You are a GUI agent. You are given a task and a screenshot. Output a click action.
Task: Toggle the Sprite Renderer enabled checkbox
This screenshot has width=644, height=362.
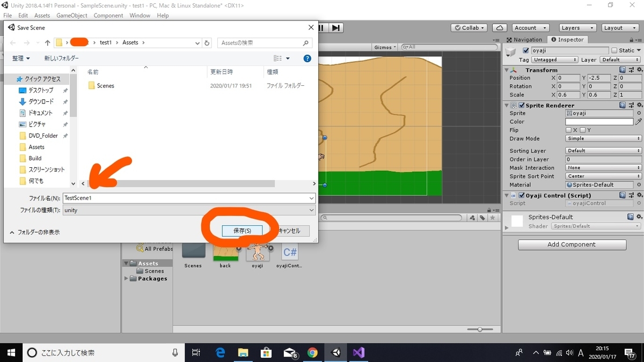522,106
